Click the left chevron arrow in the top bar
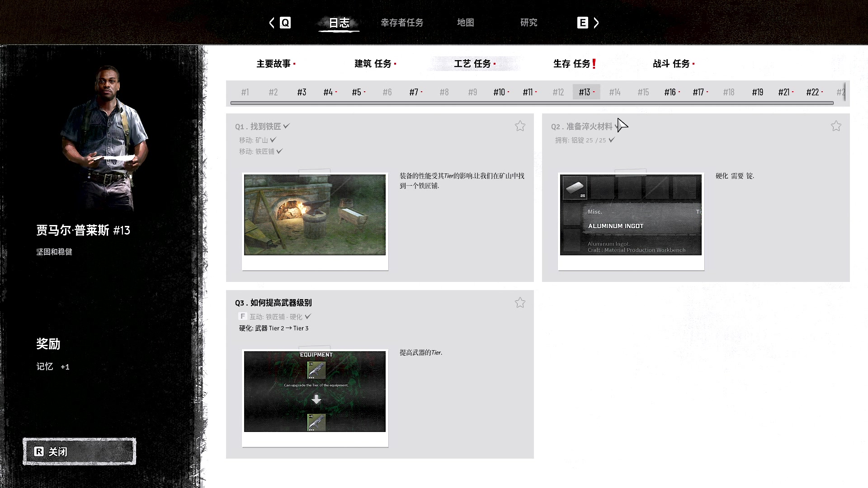The width and height of the screenshot is (868, 488). tap(272, 23)
